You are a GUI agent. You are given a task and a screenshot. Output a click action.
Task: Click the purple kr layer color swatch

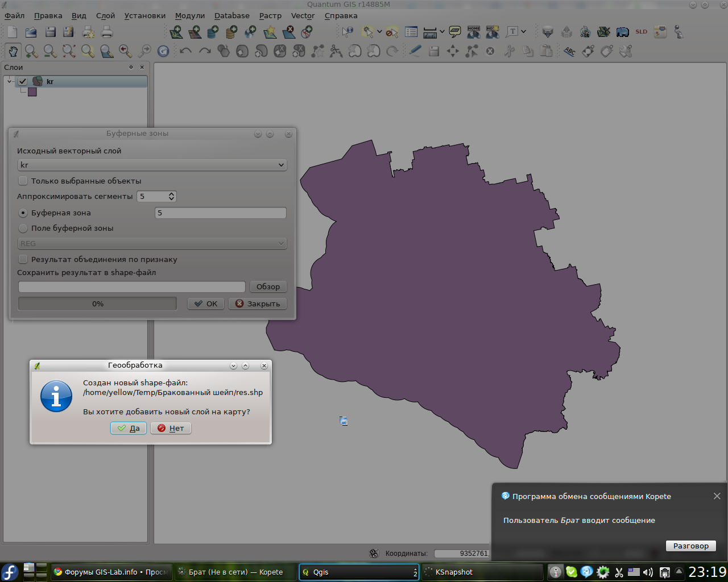[x=32, y=92]
